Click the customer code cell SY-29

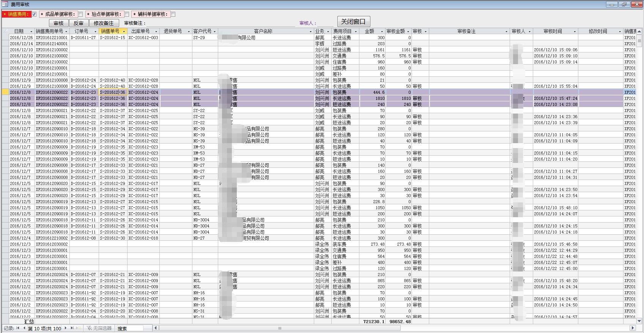(x=205, y=38)
